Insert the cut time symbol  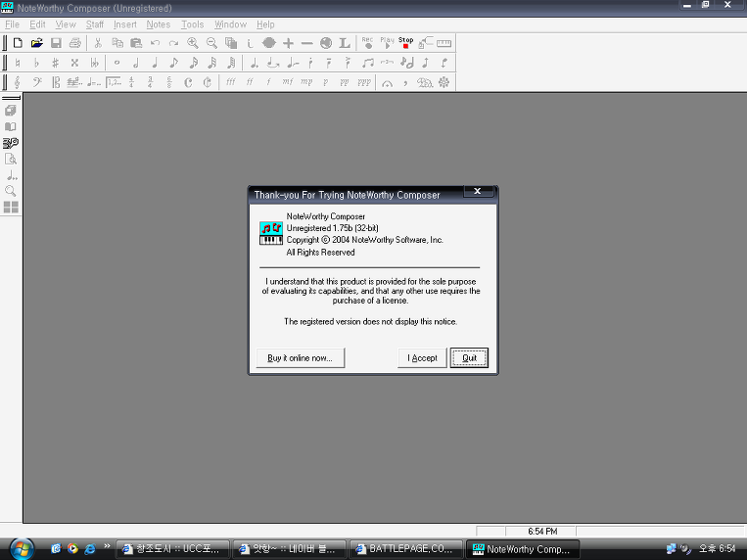208,82
